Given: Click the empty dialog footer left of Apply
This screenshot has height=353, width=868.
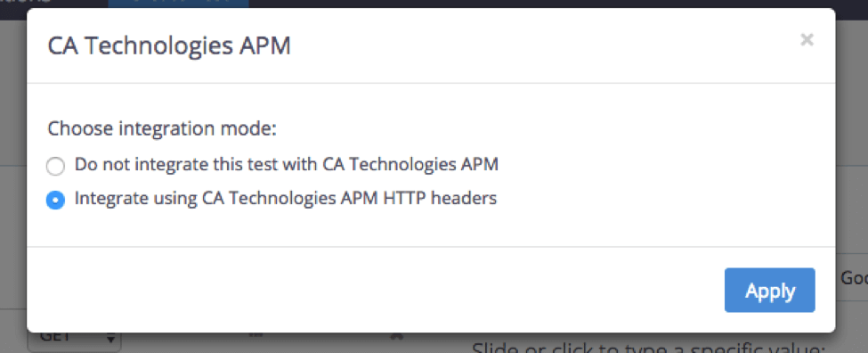Looking at the screenshot, I should coord(376,291).
